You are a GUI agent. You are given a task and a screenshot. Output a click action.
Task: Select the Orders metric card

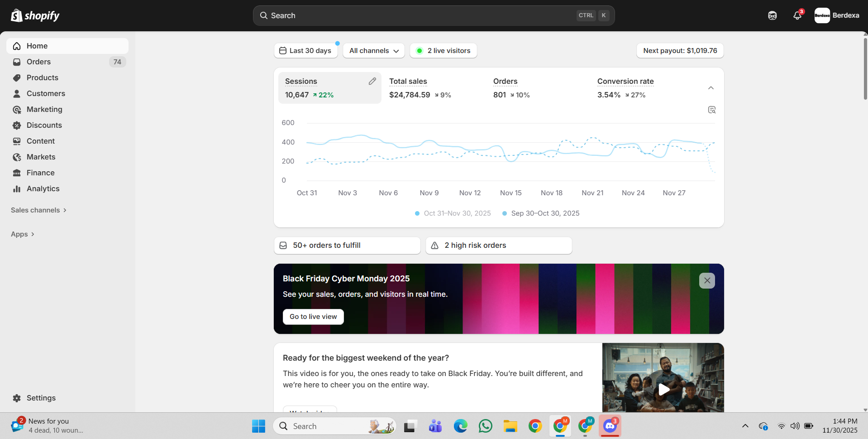coord(538,88)
